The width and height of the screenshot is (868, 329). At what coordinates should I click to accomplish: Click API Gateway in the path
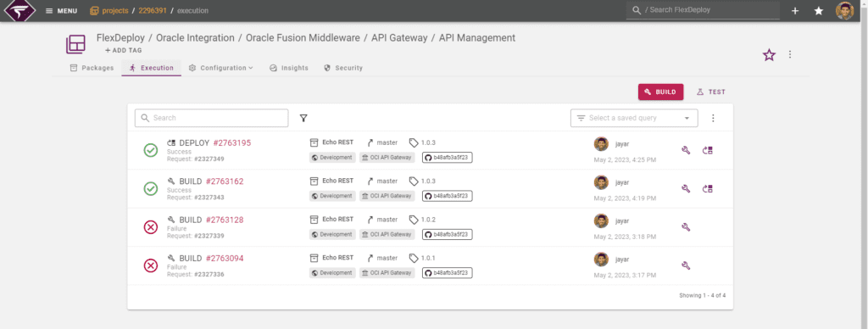399,37
